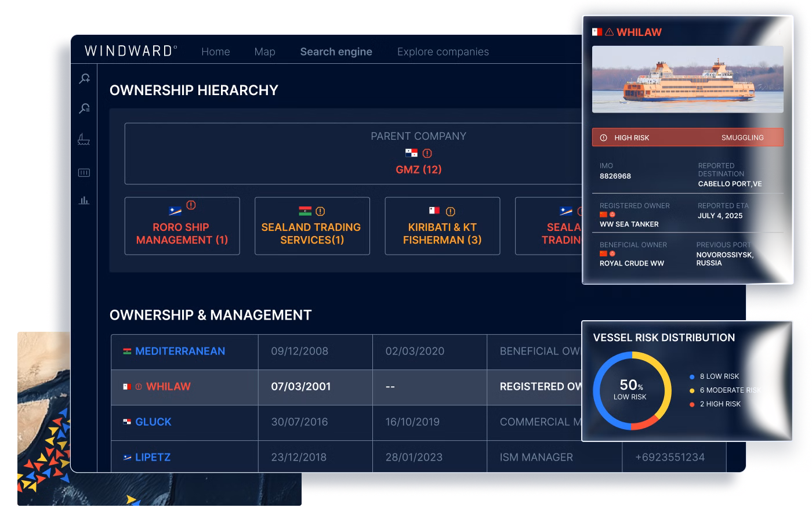812x522 pixels.
Task: Switch to the Map tab
Action: [264, 52]
